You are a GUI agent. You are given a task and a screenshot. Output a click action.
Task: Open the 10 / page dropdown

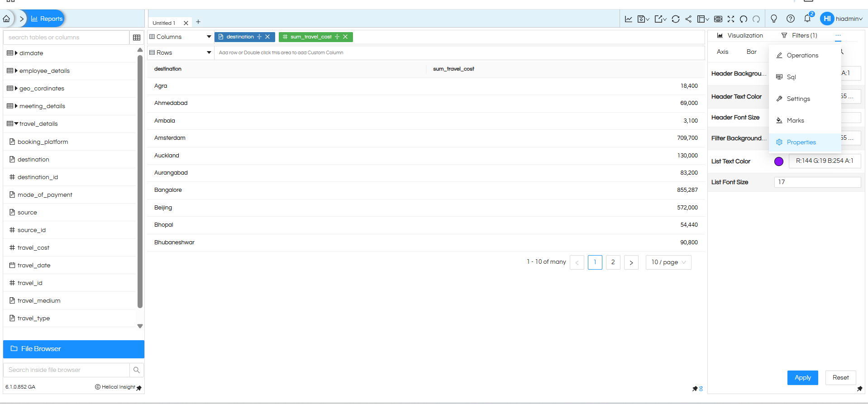click(x=668, y=262)
